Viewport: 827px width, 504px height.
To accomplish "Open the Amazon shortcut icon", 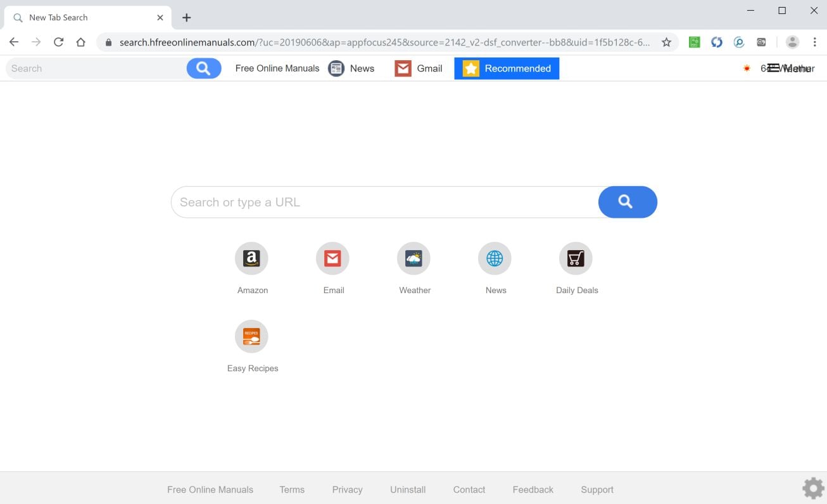I will point(251,258).
